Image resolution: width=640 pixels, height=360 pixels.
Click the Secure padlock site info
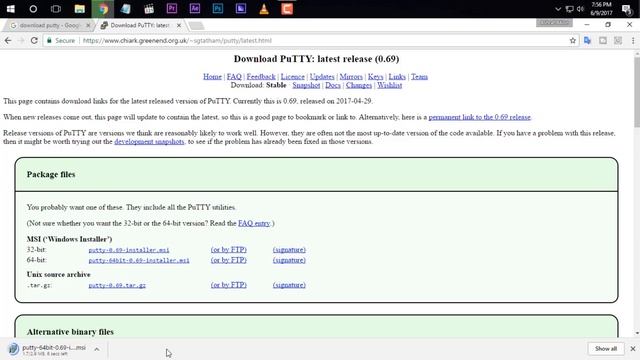point(61,40)
